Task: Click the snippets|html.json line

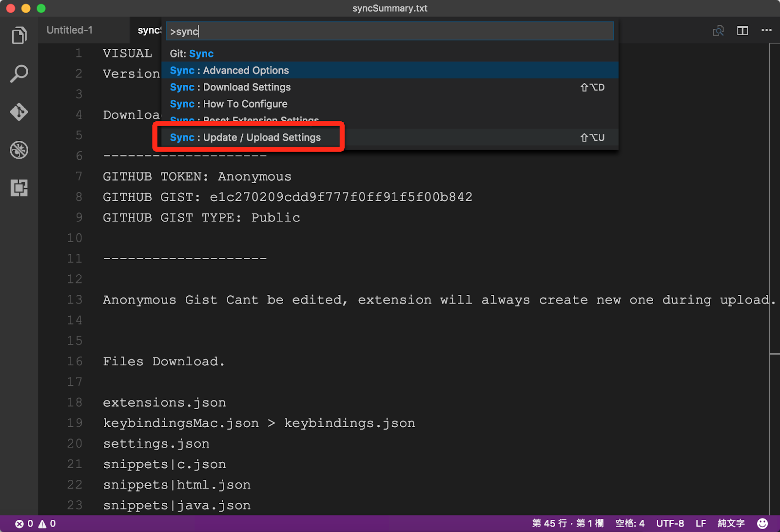Action: tap(176, 485)
